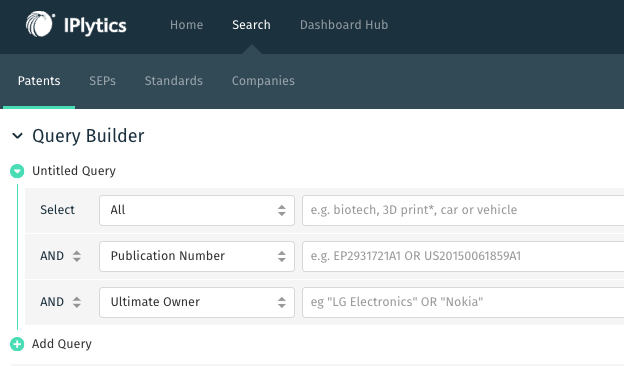Click the Select row label
Screen dimensions: 624x366
pyautogui.click(x=57, y=210)
